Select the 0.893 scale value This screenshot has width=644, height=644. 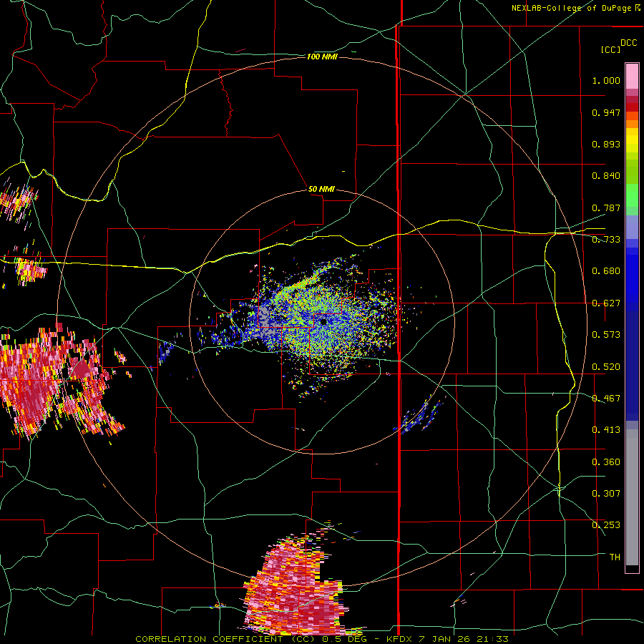(x=606, y=144)
